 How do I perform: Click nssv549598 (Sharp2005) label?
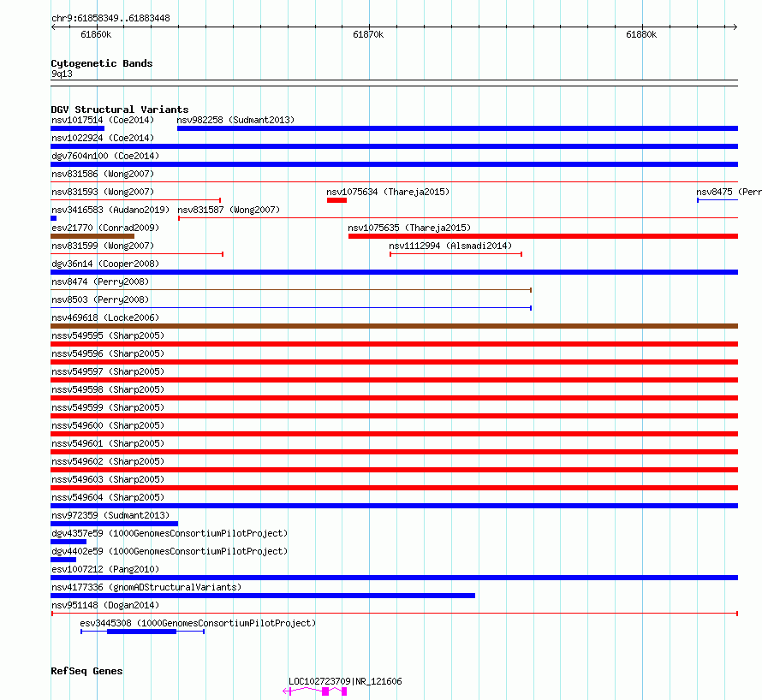point(108,389)
